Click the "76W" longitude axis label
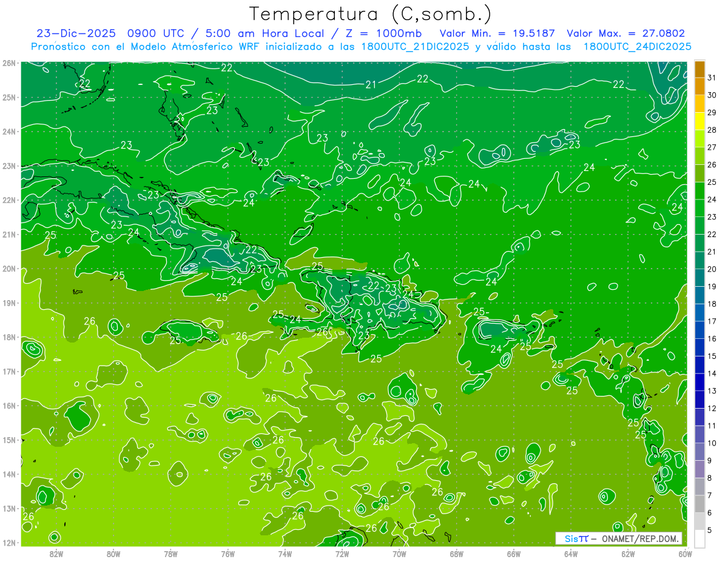 pyautogui.click(x=227, y=553)
